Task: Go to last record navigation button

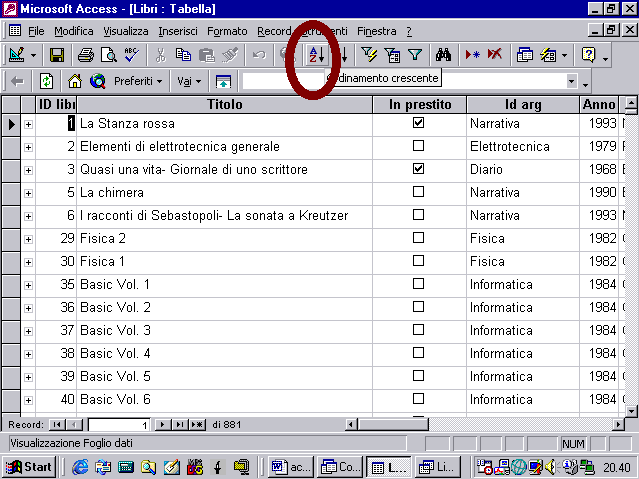Action: tap(179, 425)
